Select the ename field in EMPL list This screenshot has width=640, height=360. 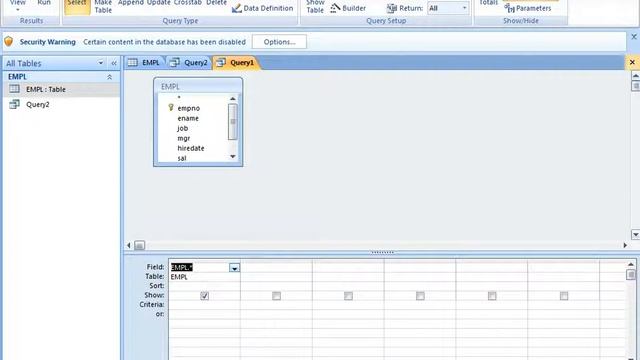point(188,118)
